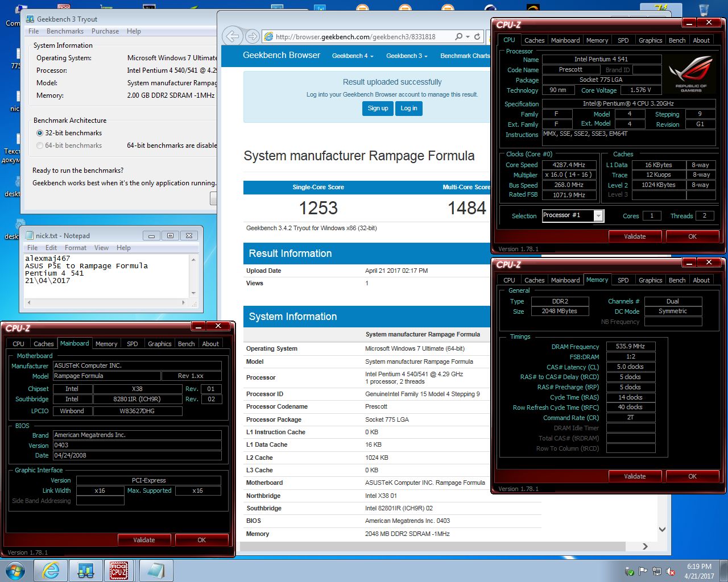Open the Action Center flag icon
The height and width of the screenshot is (582, 728).
point(643,571)
